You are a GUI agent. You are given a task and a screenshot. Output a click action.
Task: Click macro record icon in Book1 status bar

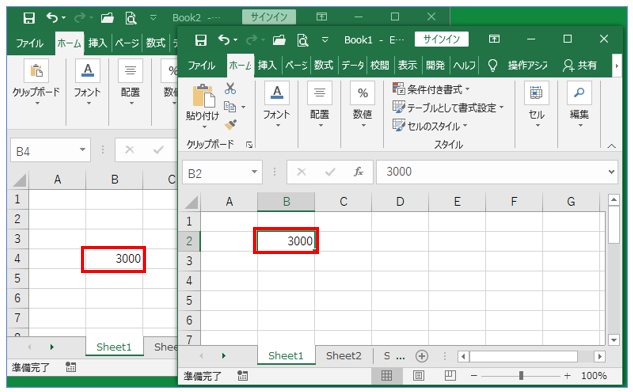coord(242,376)
